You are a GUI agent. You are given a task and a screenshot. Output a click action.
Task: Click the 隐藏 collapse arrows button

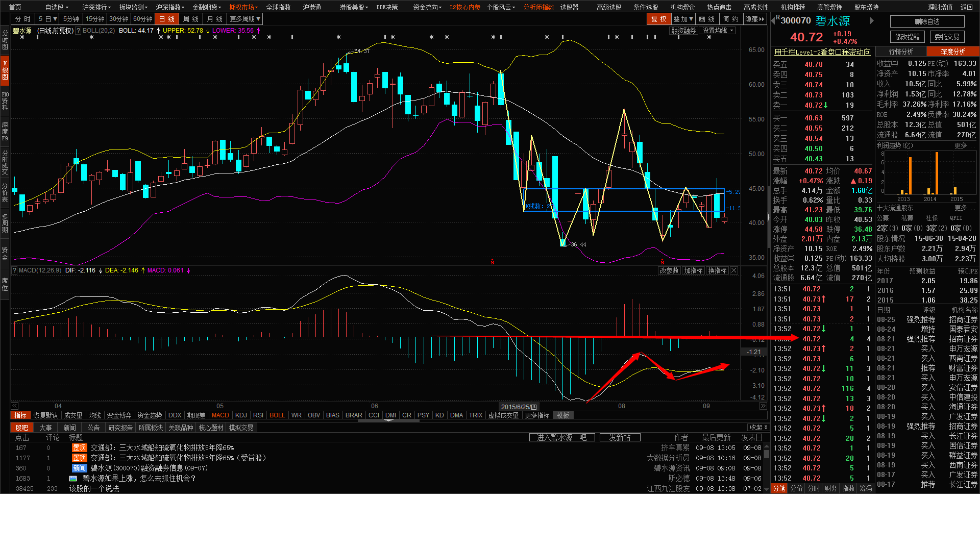pos(755,19)
